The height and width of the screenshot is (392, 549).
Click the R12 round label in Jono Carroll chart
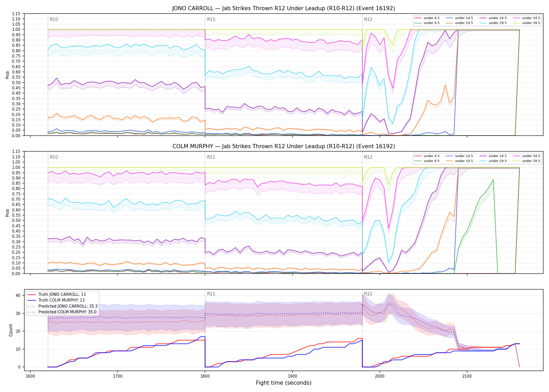(x=368, y=19)
